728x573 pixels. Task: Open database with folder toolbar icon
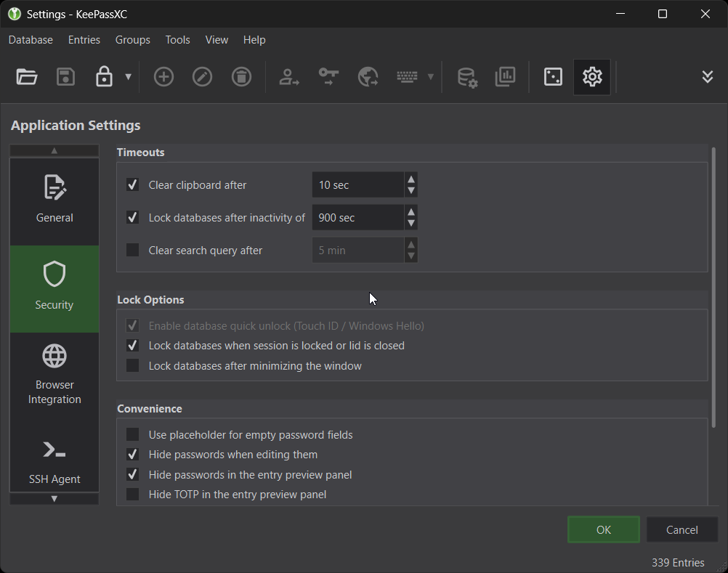coord(26,76)
